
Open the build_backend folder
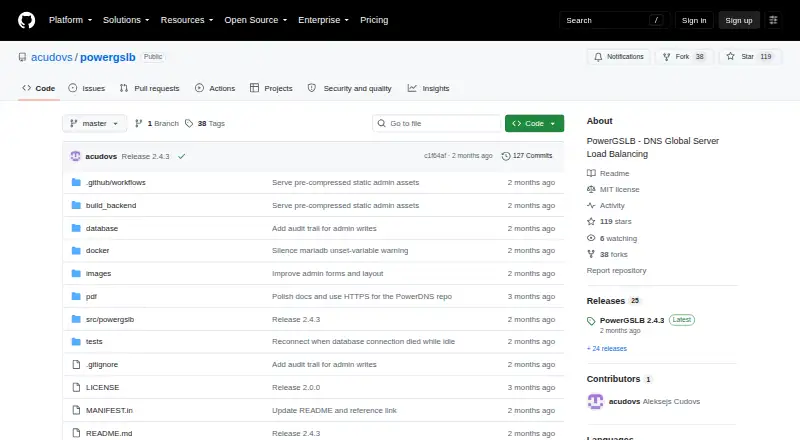pyautogui.click(x=111, y=205)
